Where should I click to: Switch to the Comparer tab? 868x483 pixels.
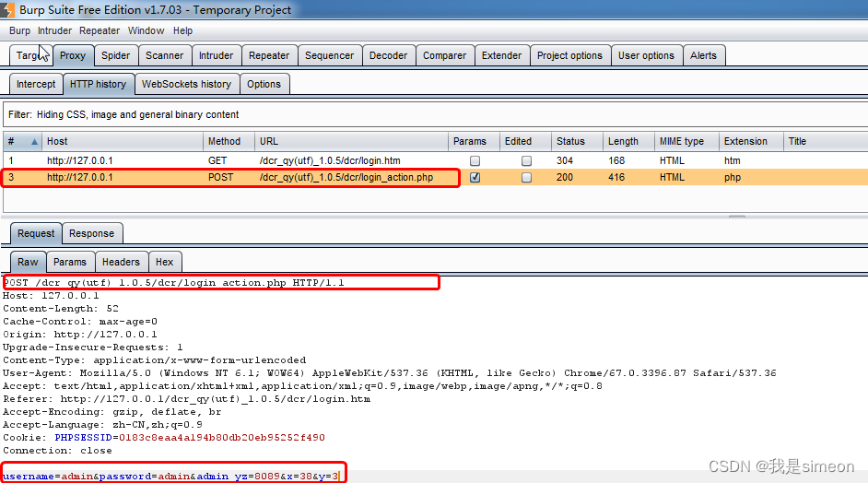coord(444,55)
